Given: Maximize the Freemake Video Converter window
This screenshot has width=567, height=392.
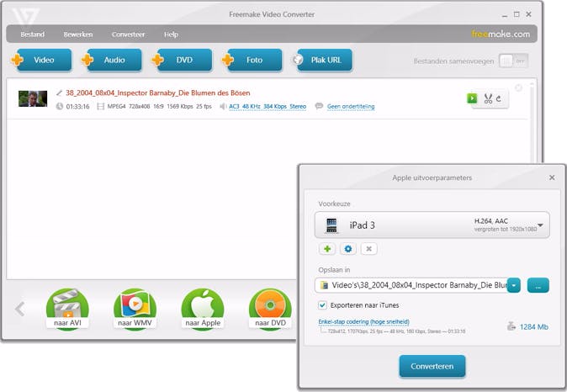Looking at the screenshot, I should pyautogui.click(x=517, y=14).
